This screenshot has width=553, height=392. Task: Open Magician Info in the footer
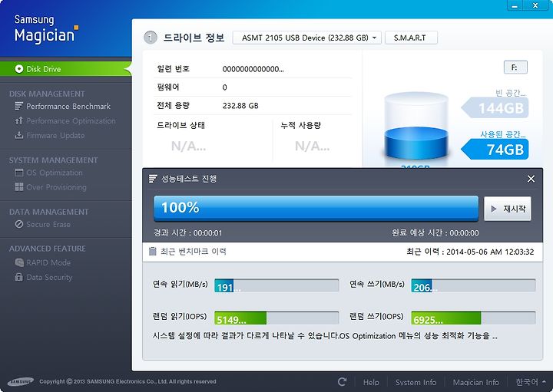[475, 382]
